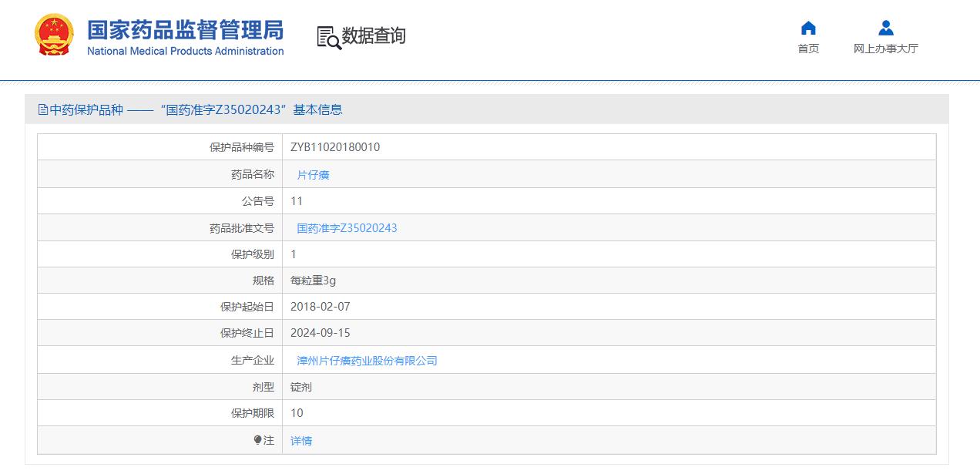980x474 pixels.
Task: Click the 公告号 value 11
Action: (297, 200)
